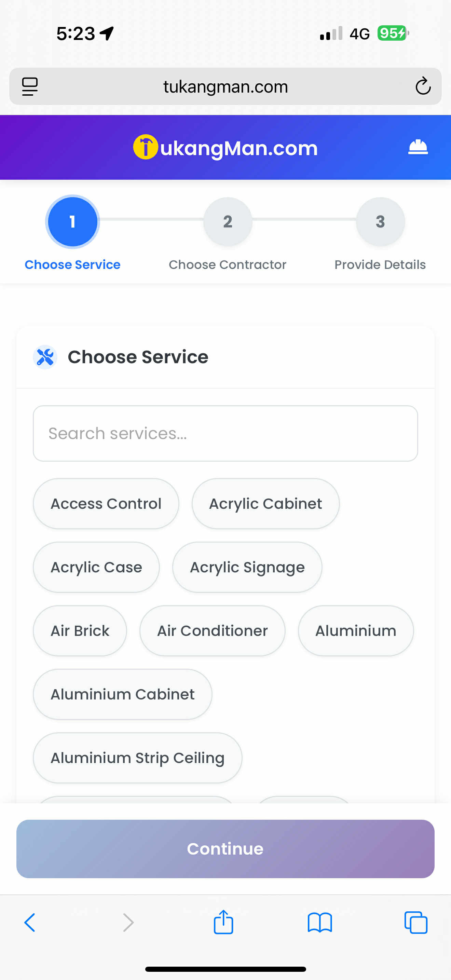Image resolution: width=451 pixels, height=980 pixels.
Task: Choose the Aluminium Strip Ceiling option
Action: pos(137,758)
